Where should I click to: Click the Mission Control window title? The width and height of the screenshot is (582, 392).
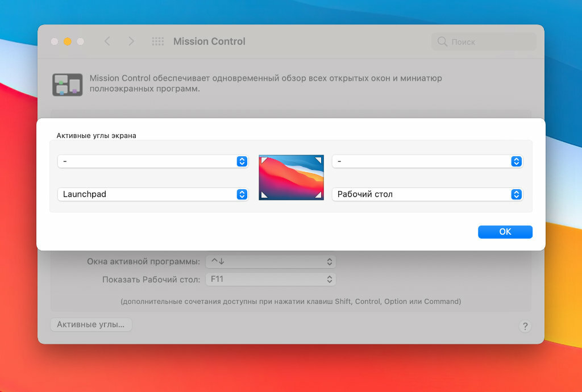click(209, 41)
